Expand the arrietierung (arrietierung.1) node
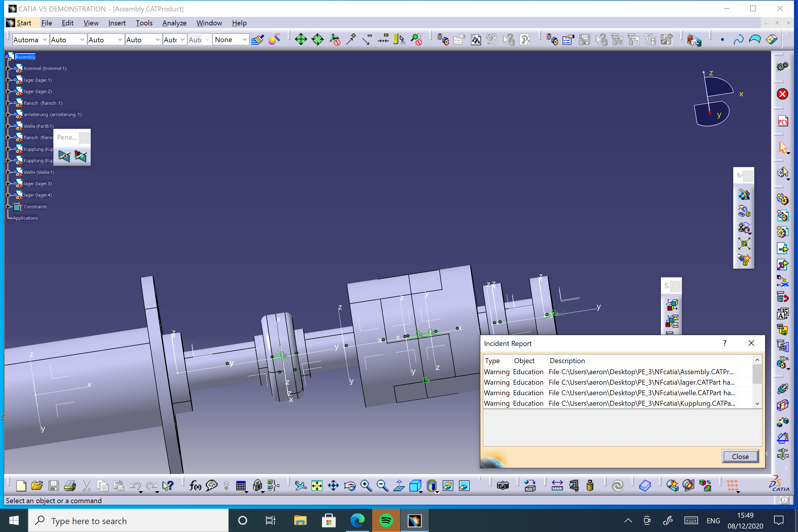This screenshot has width=798, height=532. [8, 114]
